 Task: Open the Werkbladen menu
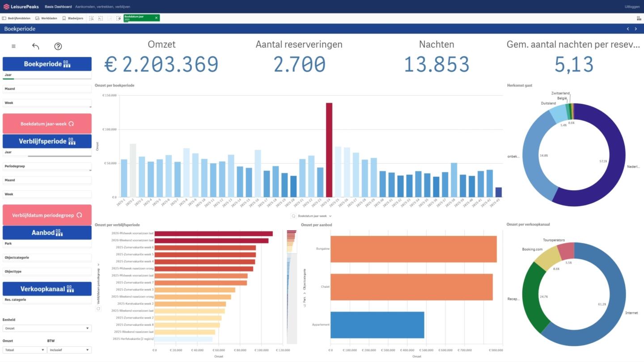(x=47, y=18)
